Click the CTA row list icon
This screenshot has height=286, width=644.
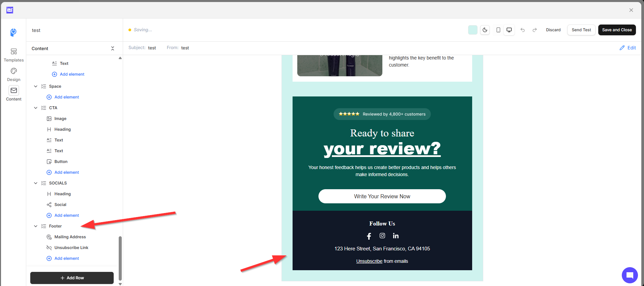pos(44,108)
